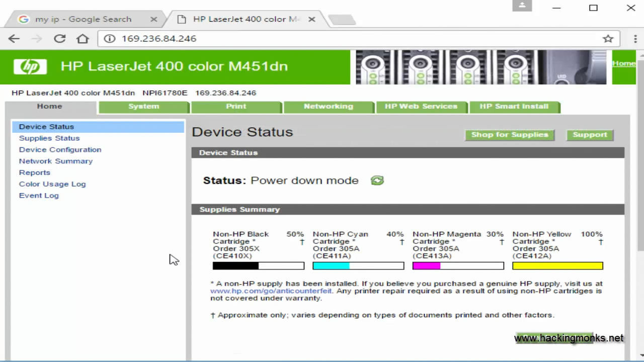The image size is (644, 362).
Task: Open Supplies Status in the sidebar
Action: pos(49,138)
